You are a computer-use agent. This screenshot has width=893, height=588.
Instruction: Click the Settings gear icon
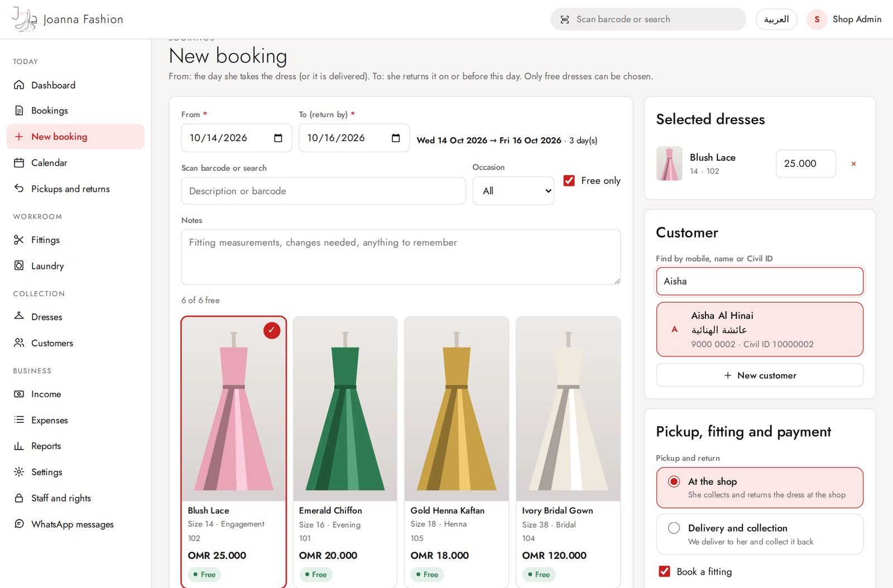pyautogui.click(x=19, y=472)
